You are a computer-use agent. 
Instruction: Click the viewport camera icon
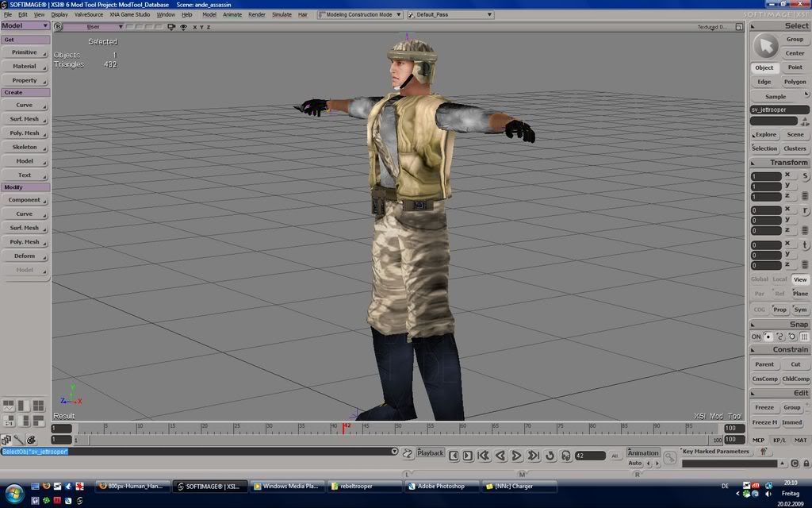click(x=171, y=26)
